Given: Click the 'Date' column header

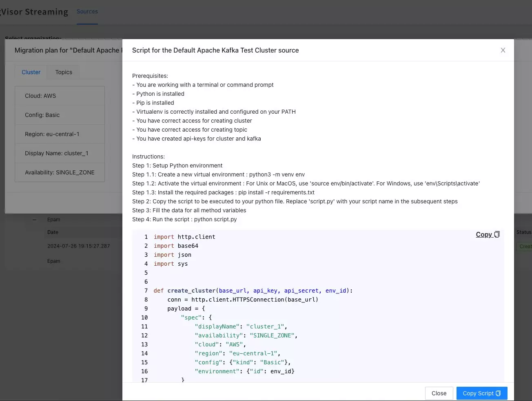Looking at the screenshot, I should coord(53,232).
